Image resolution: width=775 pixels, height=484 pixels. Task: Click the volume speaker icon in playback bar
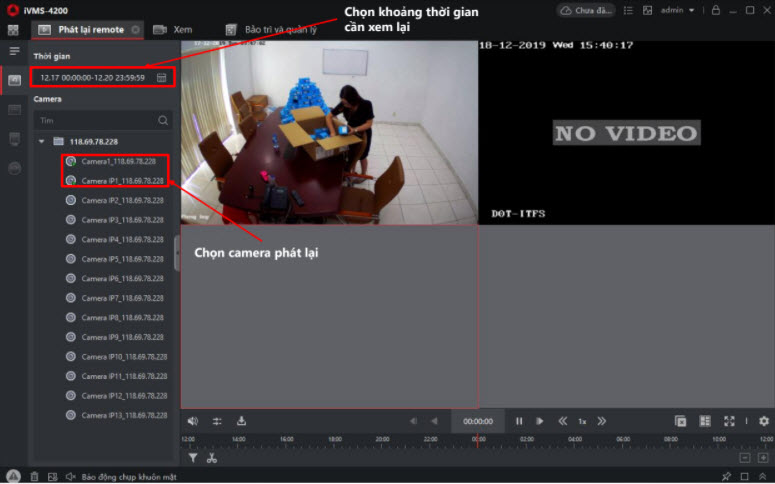coord(192,421)
